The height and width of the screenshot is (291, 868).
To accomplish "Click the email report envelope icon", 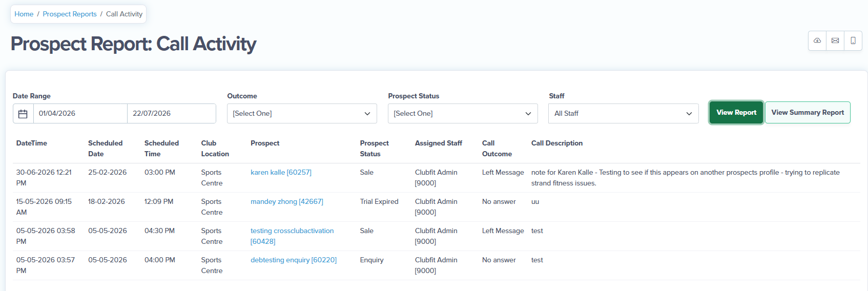I will coord(835,40).
